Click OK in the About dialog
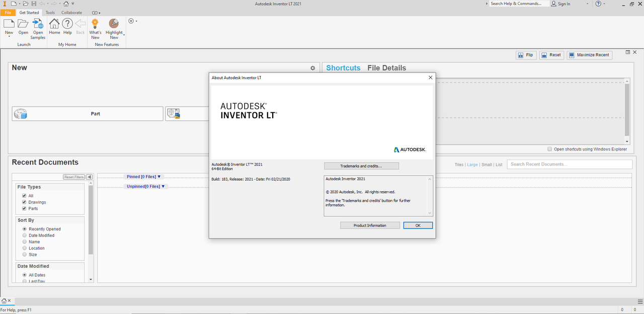The height and width of the screenshot is (314, 644). coord(418,225)
